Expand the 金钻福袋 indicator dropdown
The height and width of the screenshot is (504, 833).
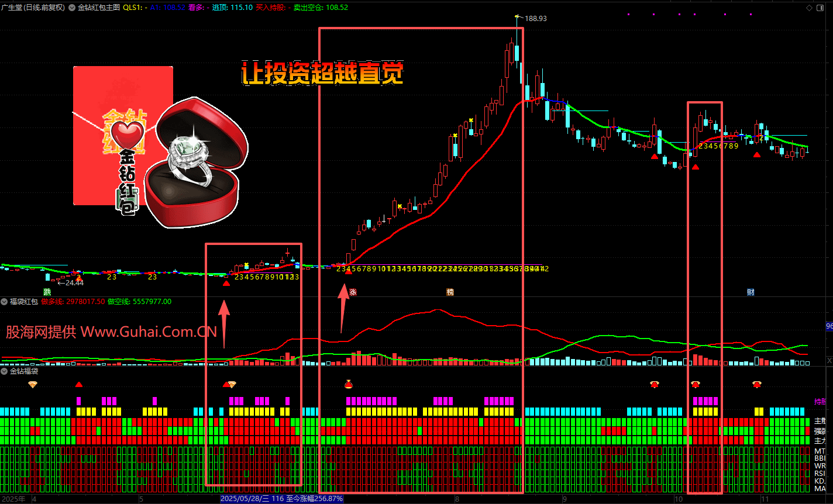[x=5, y=371]
